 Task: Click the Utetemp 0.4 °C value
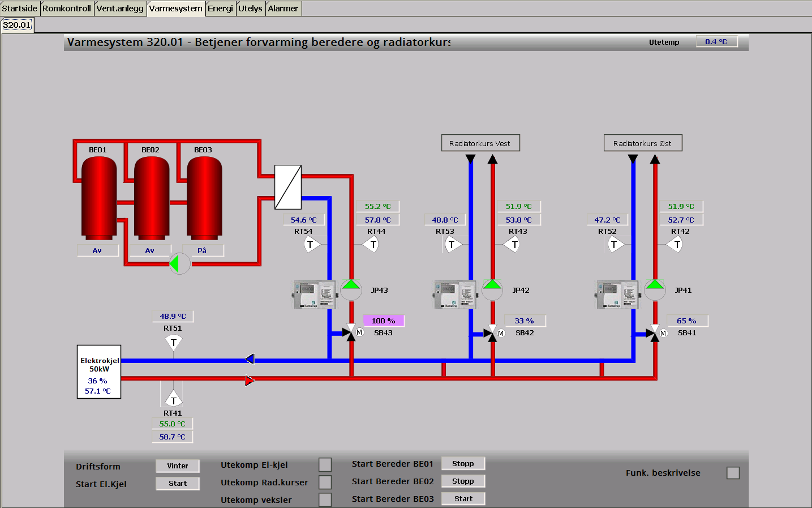click(x=716, y=41)
